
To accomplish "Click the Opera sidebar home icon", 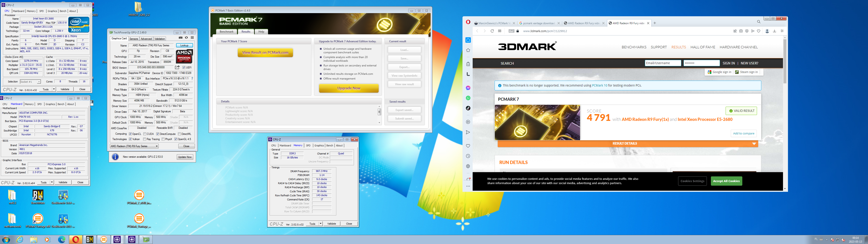I will tap(468, 40).
